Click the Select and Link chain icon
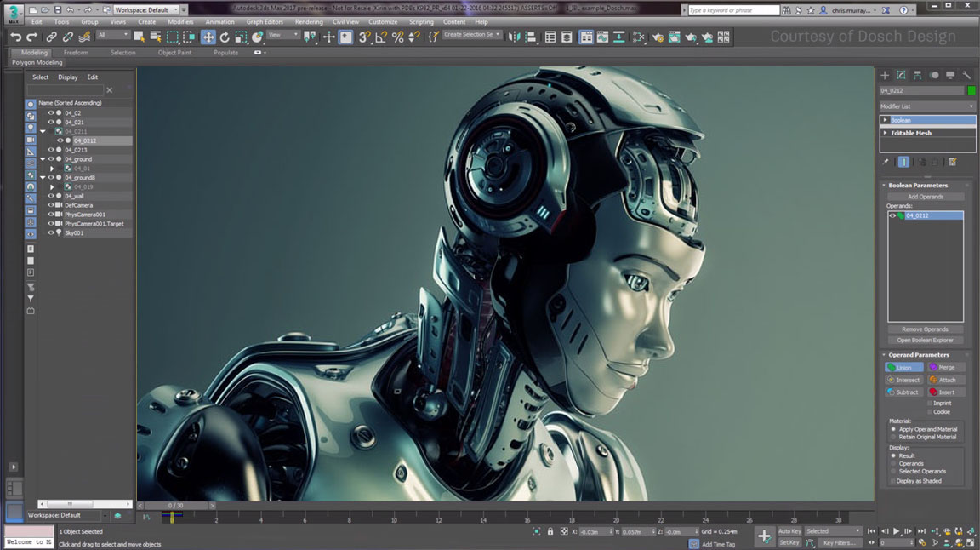 click(52, 37)
